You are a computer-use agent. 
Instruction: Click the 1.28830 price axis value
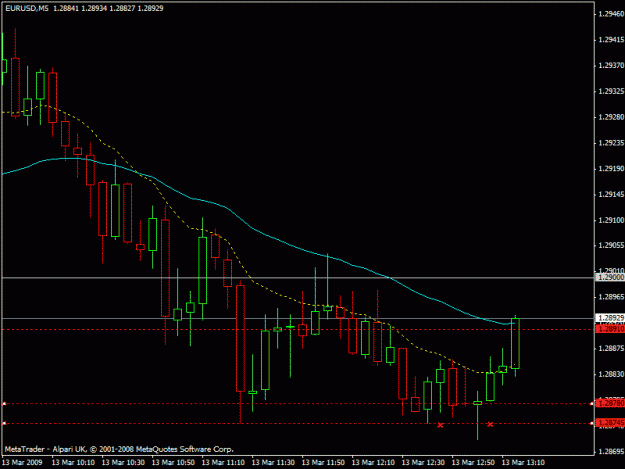(611, 374)
